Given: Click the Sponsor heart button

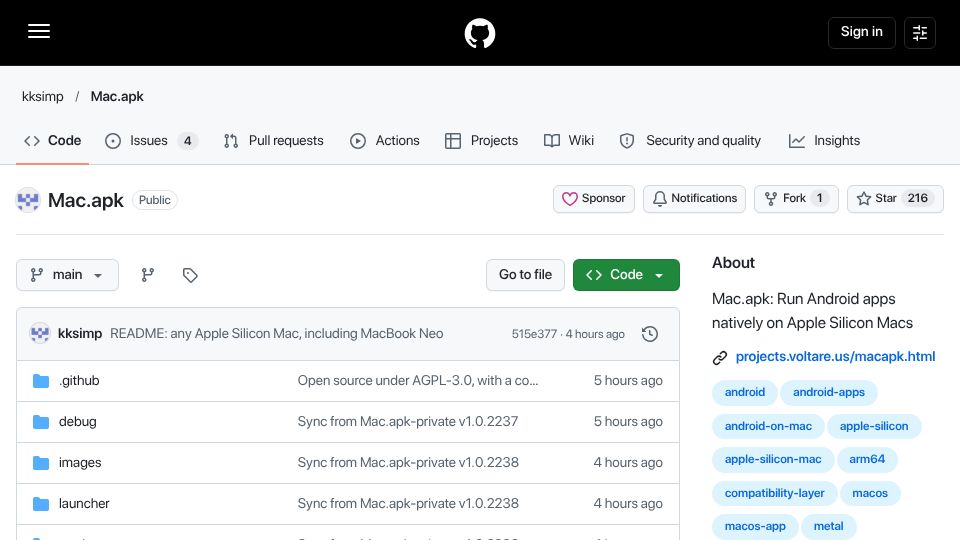Looking at the screenshot, I should pyautogui.click(x=594, y=199).
